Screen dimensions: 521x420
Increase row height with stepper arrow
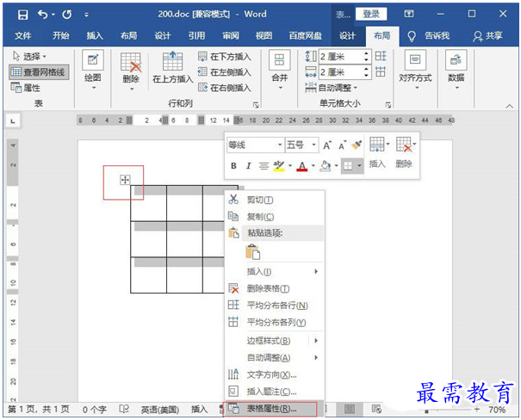pos(366,53)
